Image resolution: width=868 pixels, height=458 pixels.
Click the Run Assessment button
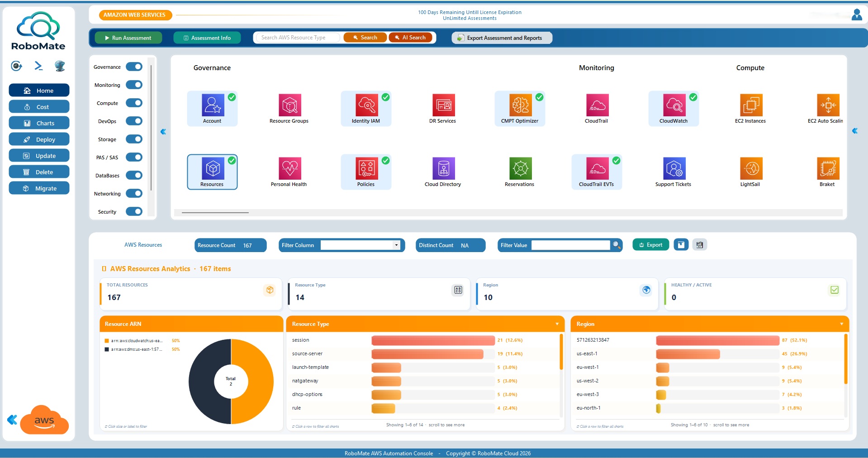(128, 38)
